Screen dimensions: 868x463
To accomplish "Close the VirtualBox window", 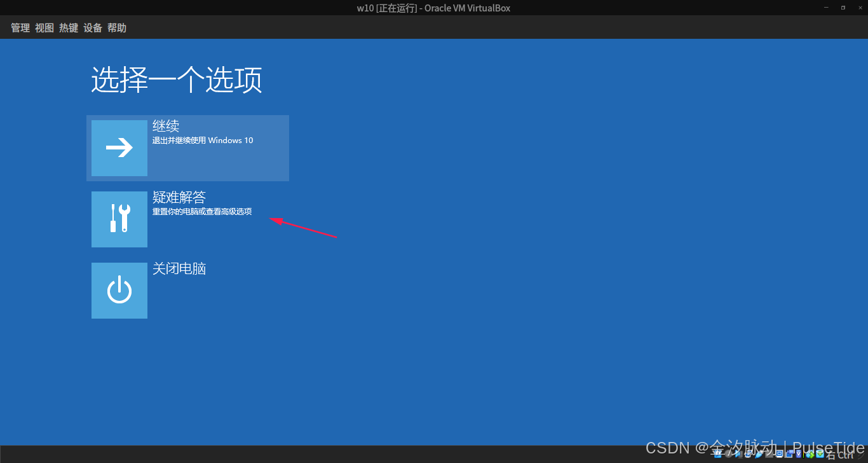I will pos(859,8).
